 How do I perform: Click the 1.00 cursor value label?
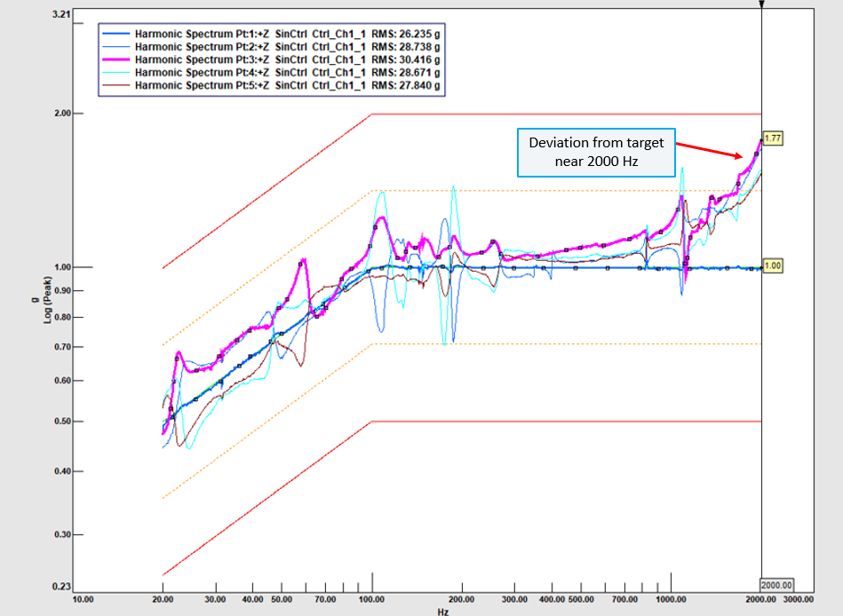[x=774, y=265]
